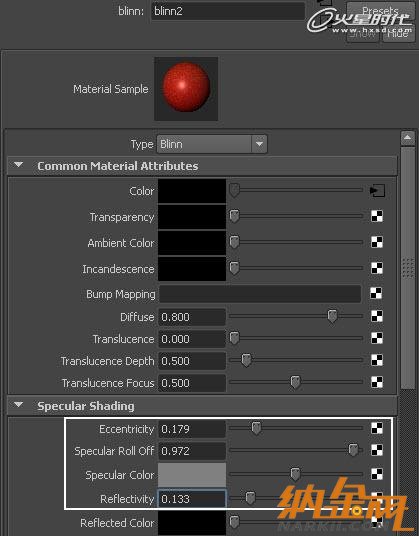Viewport: 419px width, 536px height.
Task: Assign a bump map via checker icon
Action: coord(376,293)
